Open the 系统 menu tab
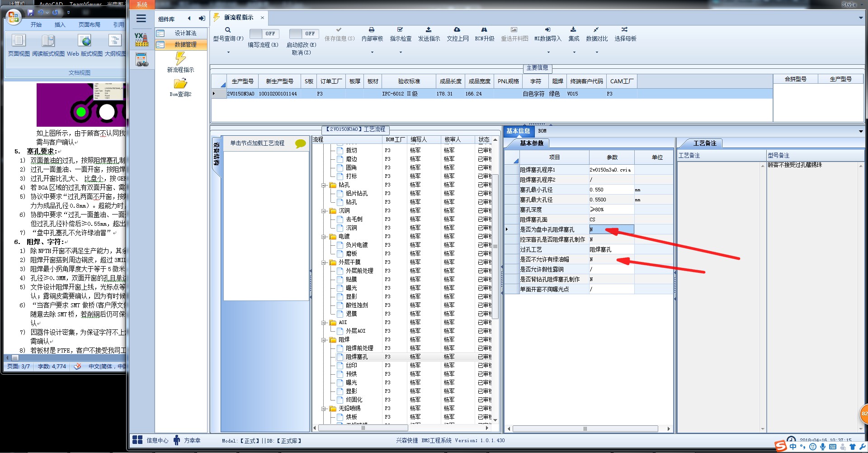Screen dimensions: 868x453 (x=142, y=5)
